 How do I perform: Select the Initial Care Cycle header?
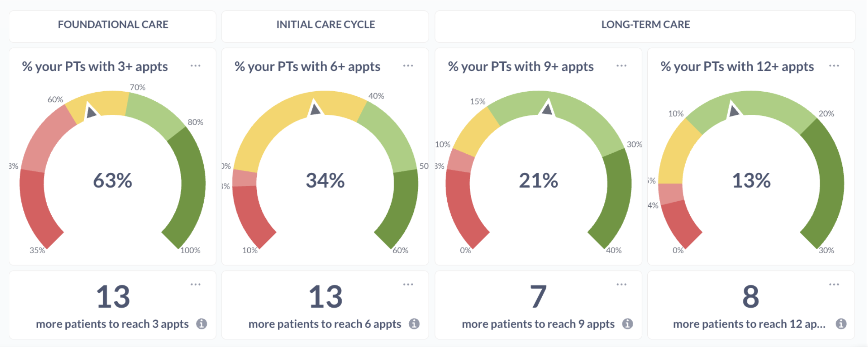(325, 25)
